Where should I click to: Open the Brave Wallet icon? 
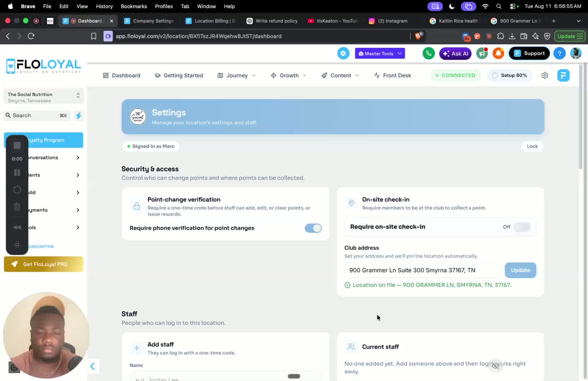tap(524, 36)
